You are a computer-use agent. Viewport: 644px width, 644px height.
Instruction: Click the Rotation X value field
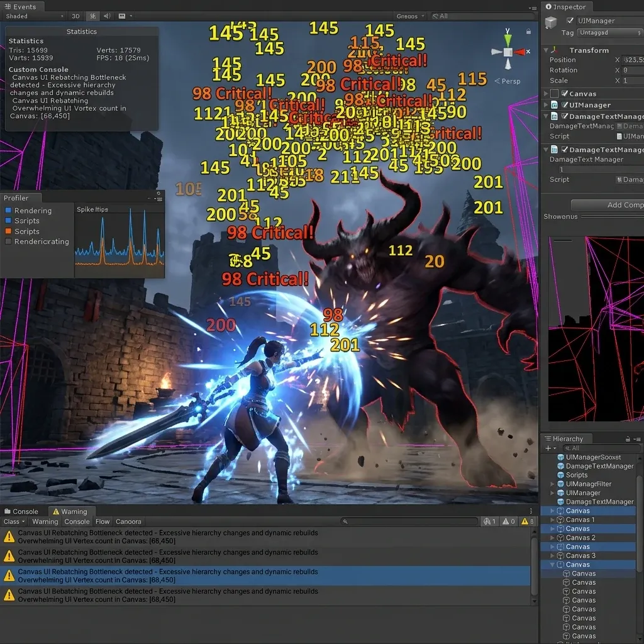[x=633, y=70]
